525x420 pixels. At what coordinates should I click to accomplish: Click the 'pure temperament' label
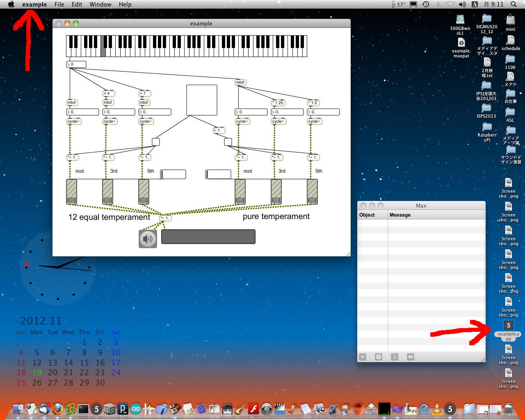[x=276, y=216]
